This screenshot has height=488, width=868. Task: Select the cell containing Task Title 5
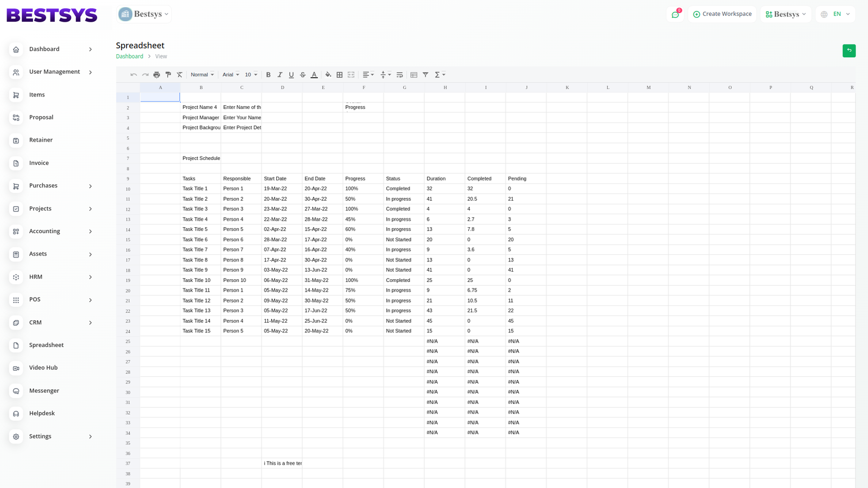[x=200, y=229]
